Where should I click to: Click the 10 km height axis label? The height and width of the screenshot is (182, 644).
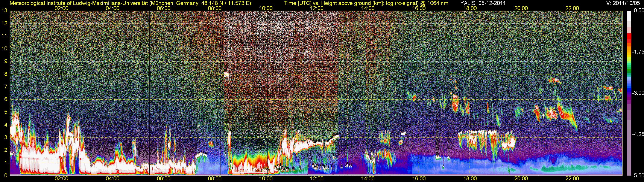click(5, 49)
